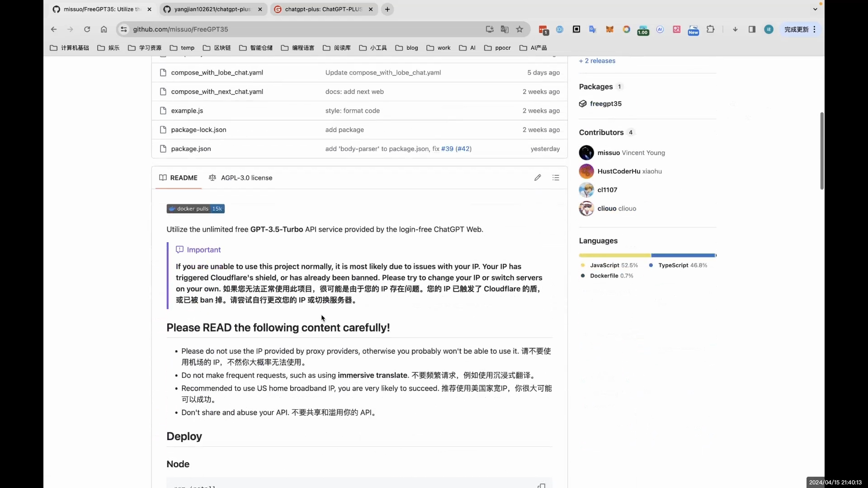Edit README with the pencil icon
868x488 pixels.
(x=538, y=178)
